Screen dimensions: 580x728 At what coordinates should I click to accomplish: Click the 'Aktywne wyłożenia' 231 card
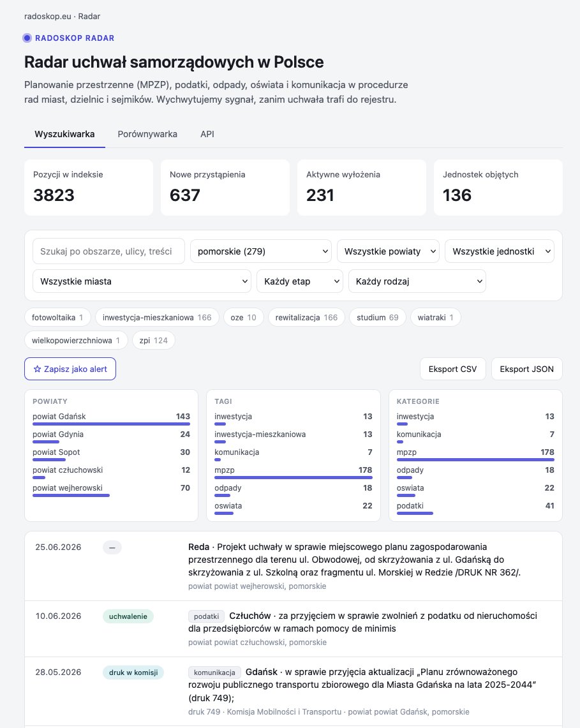362,188
